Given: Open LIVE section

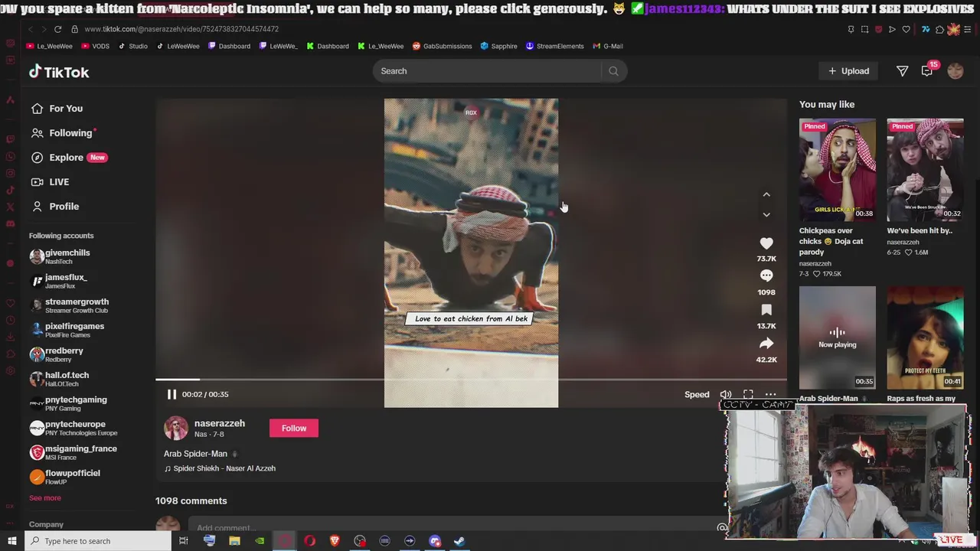Looking at the screenshot, I should 50,182.
